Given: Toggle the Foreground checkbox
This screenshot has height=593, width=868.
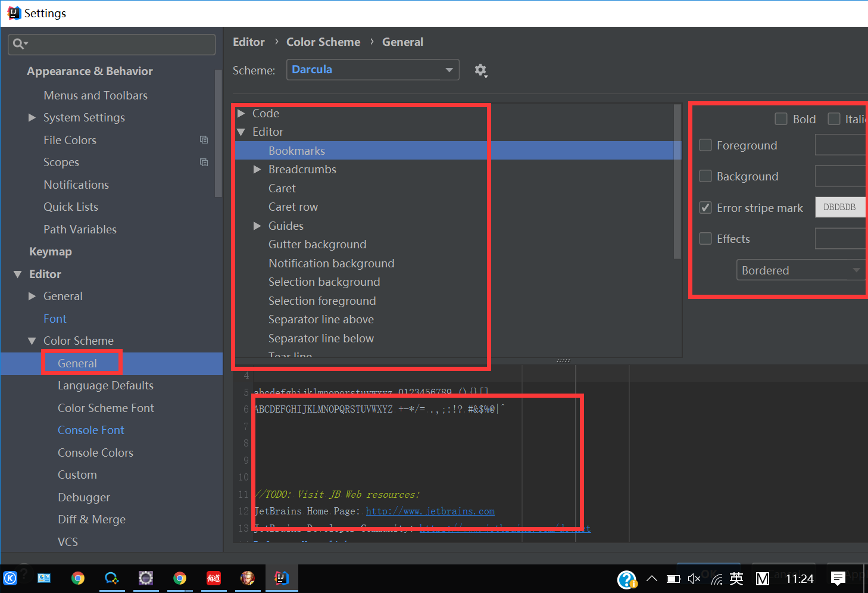Looking at the screenshot, I should (705, 145).
